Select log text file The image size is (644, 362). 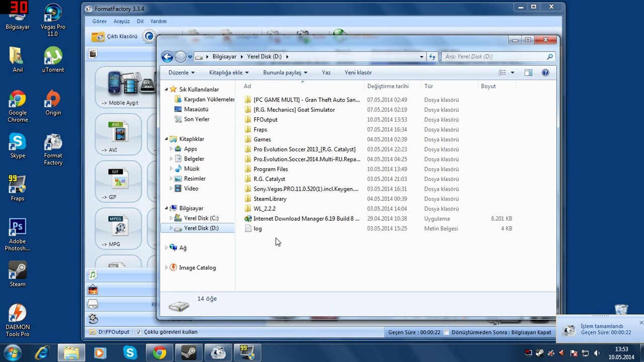258,228
